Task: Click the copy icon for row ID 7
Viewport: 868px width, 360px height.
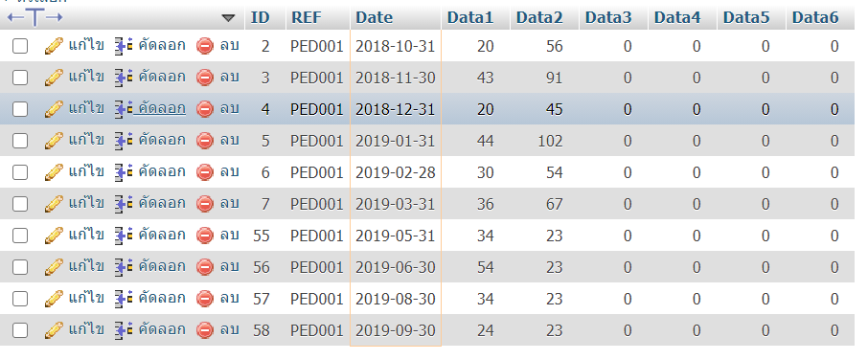Action: coord(124,204)
